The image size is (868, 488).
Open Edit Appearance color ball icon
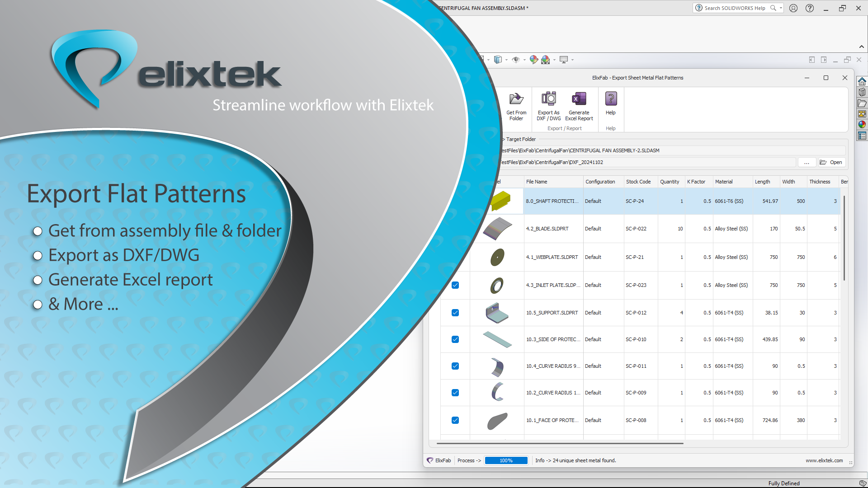pyautogui.click(x=534, y=60)
